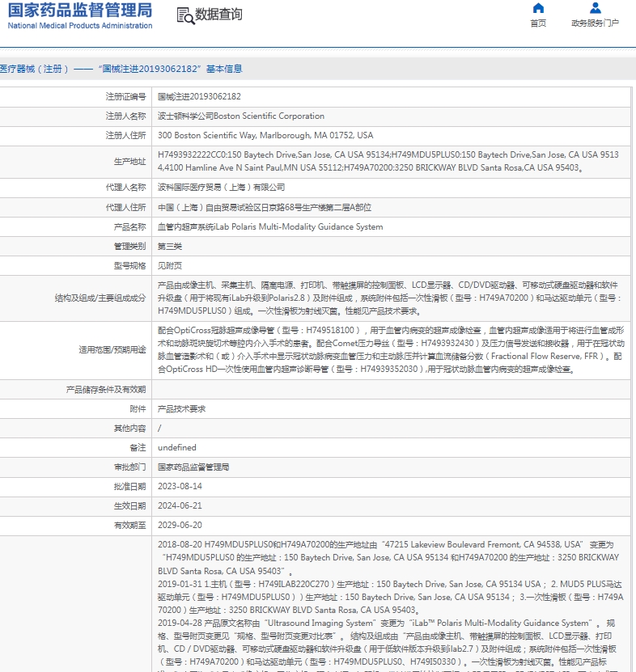Click change record dated 2019-01-31

[x=390, y=597]
